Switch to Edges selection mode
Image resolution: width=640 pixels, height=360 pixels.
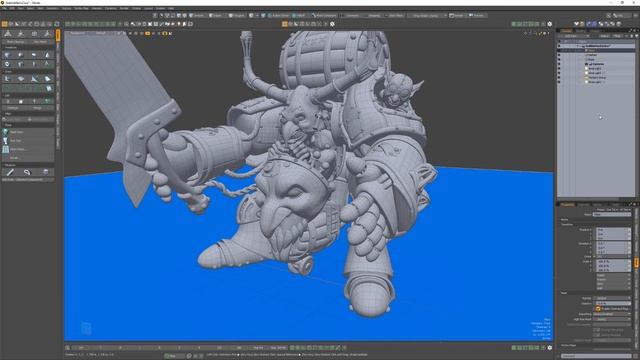(x=216, y=16)
